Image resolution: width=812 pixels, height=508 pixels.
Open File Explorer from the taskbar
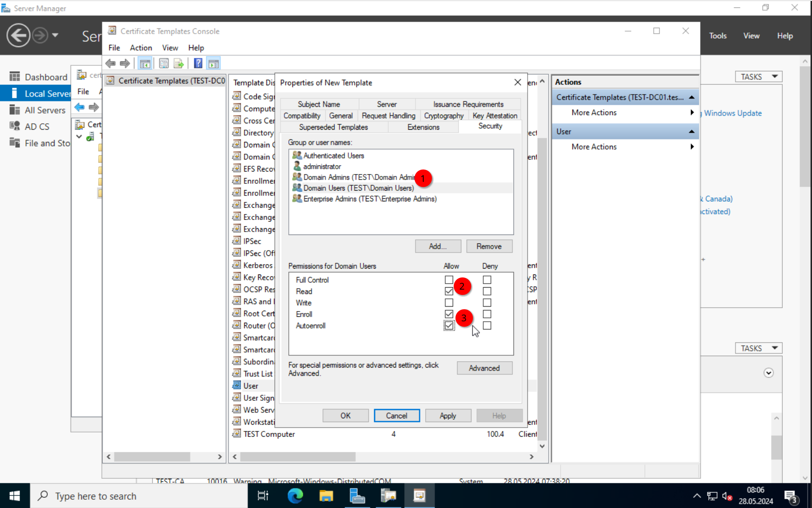click(x=326, y=496)
